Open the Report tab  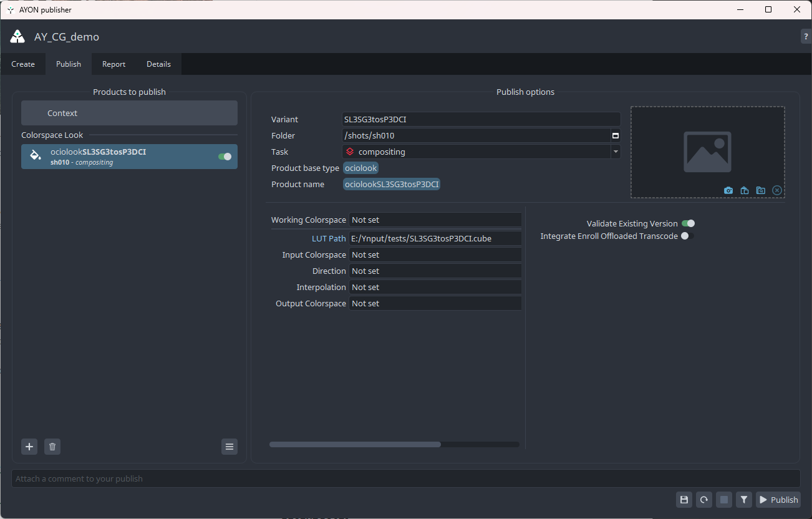click(114, 64)
